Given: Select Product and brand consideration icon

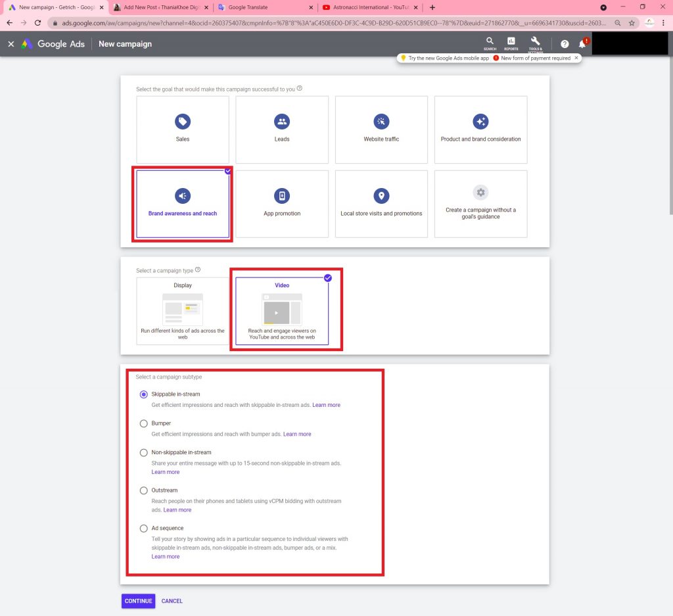Looking at the screenshot, I should (480, 122).
